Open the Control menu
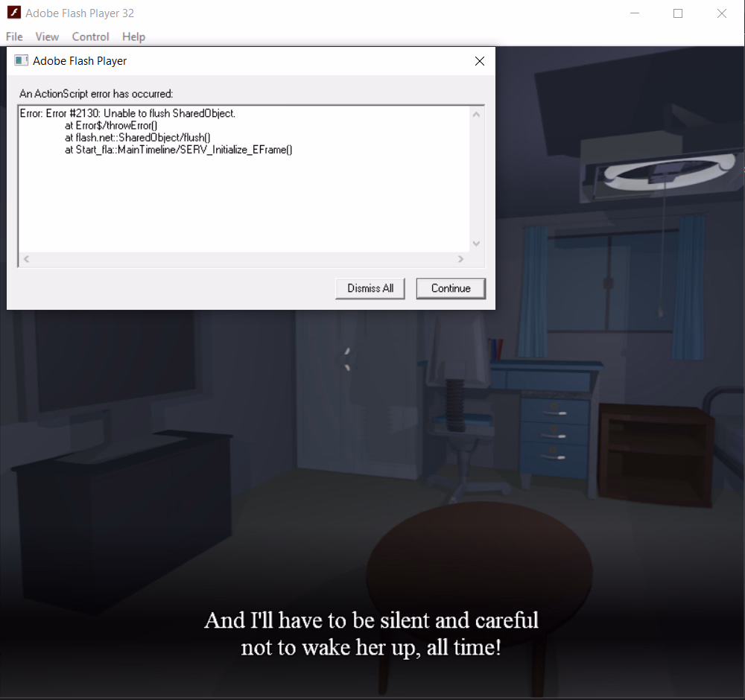The width and height of the screenshot is (745, 700). (x=90, y=36)
